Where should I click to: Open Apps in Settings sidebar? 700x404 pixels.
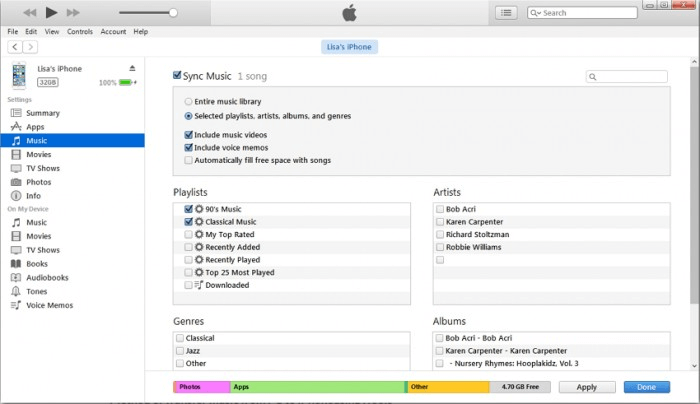pyautogui.click(x=35, y=127)
